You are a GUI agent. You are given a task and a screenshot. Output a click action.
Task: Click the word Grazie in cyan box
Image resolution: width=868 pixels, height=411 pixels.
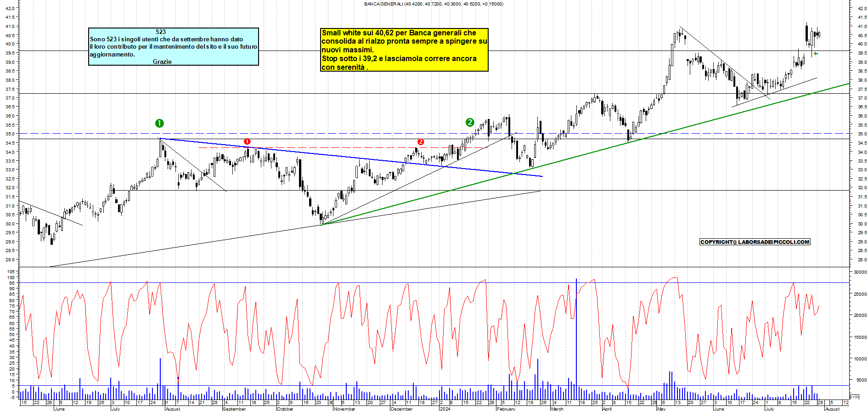click(x=162, y=62)
